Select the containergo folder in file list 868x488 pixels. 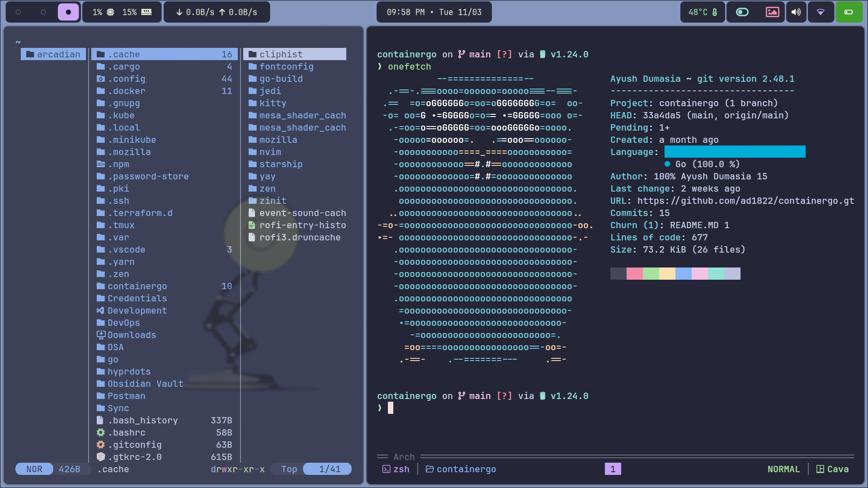point(165,286)
